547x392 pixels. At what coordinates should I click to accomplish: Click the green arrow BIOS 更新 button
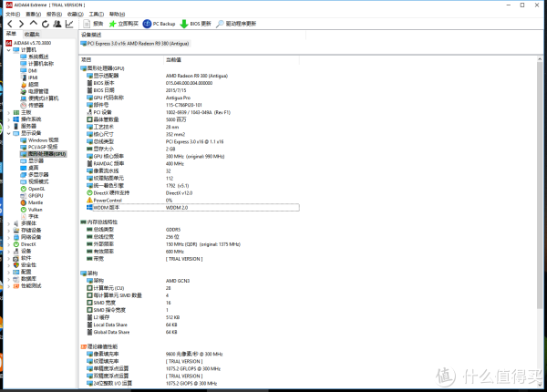click(x=195, y=24)
